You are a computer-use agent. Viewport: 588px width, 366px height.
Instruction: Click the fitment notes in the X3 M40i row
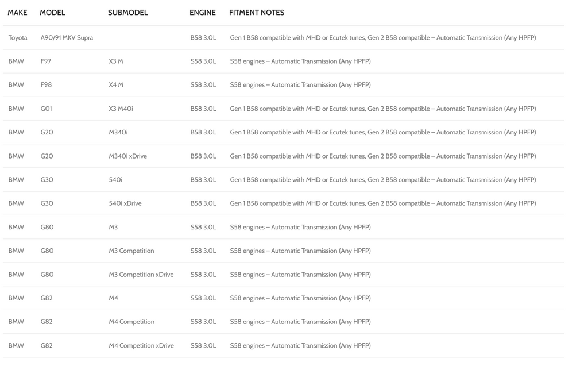(382, 109)
